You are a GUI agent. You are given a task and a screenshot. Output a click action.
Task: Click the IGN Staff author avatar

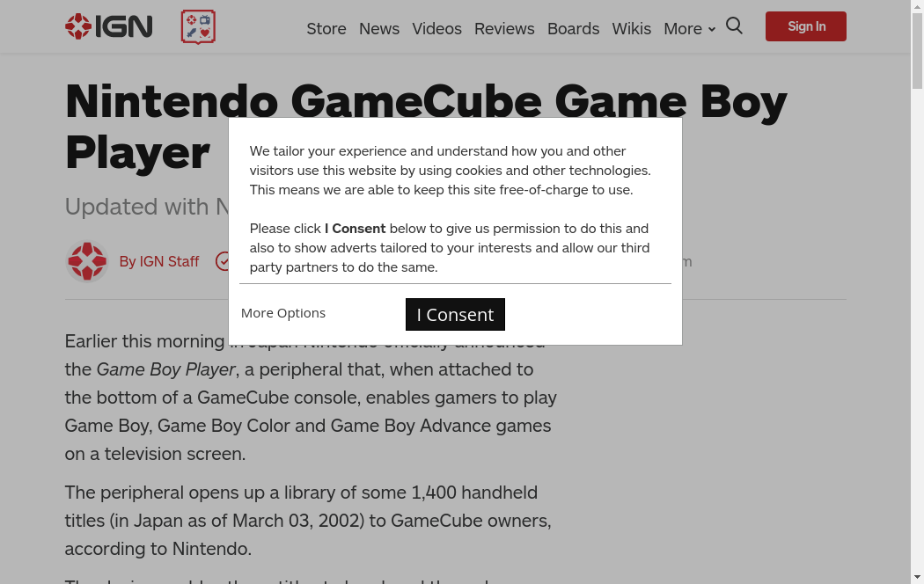pyautogui.click(x=87, y=261)
